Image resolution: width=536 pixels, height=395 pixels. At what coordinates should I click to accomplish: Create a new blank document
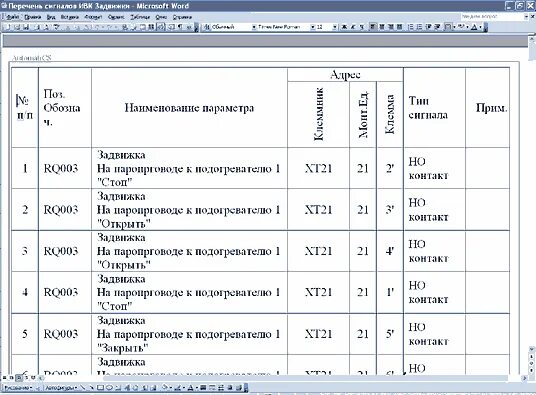[8, 27]
